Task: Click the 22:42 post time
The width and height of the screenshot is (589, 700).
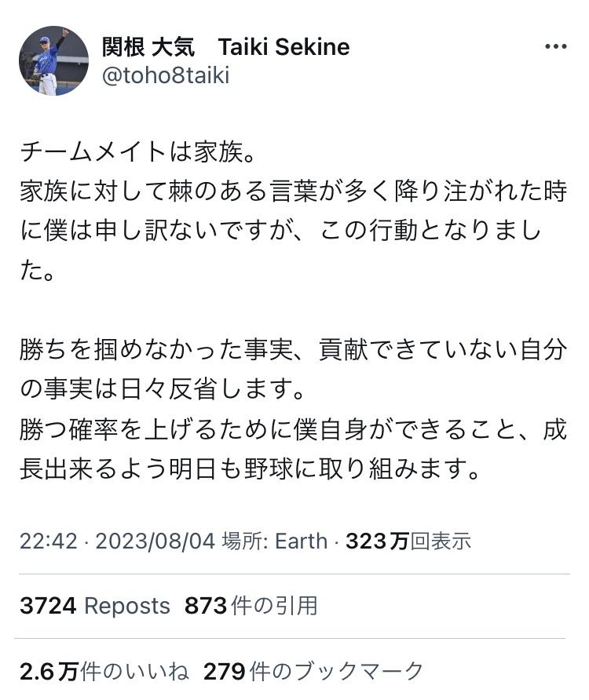Action: tap(49, 541)
